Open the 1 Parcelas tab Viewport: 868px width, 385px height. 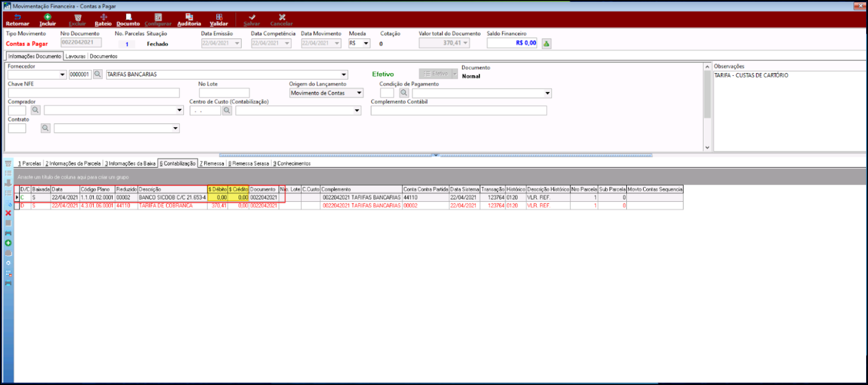pos(29,163)
